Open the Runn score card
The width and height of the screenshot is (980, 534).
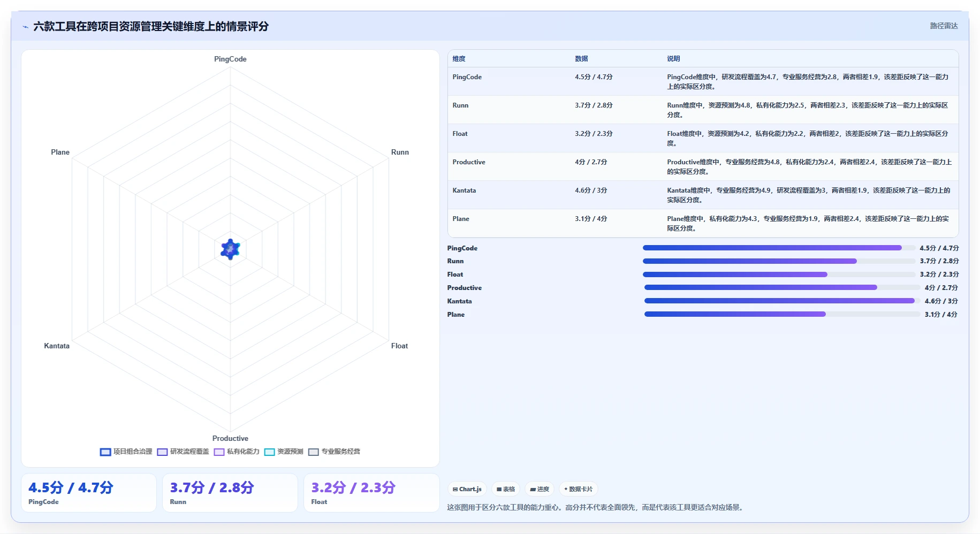pyautogui.click(x=230, y=493)
